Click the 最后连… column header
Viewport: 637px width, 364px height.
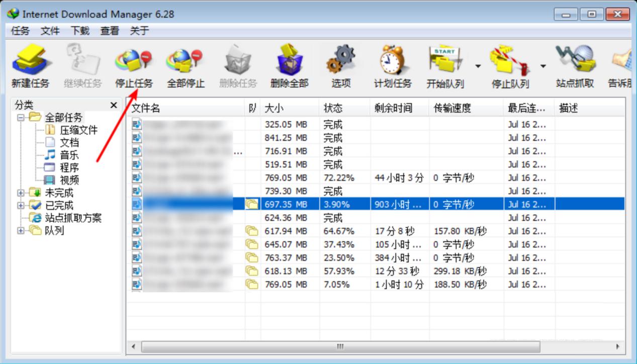pyautogui.click(x=529, y=108)
